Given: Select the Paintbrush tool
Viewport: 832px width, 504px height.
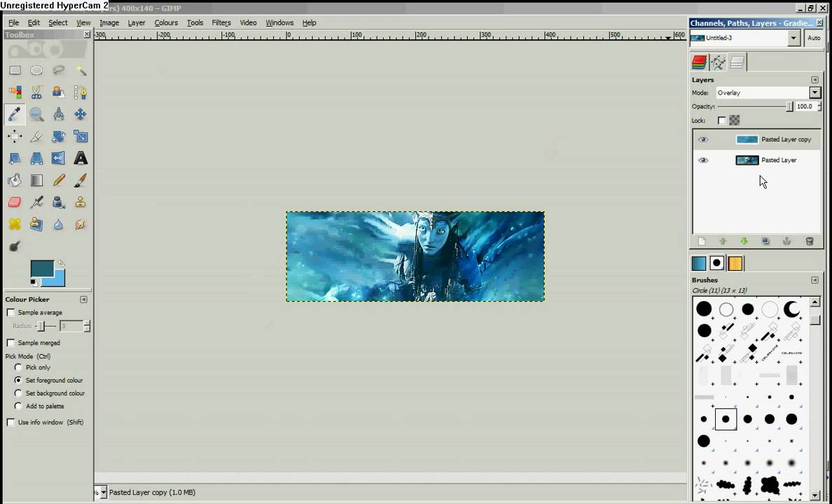Looking at the screenshot, I should [x=81, y=181].
